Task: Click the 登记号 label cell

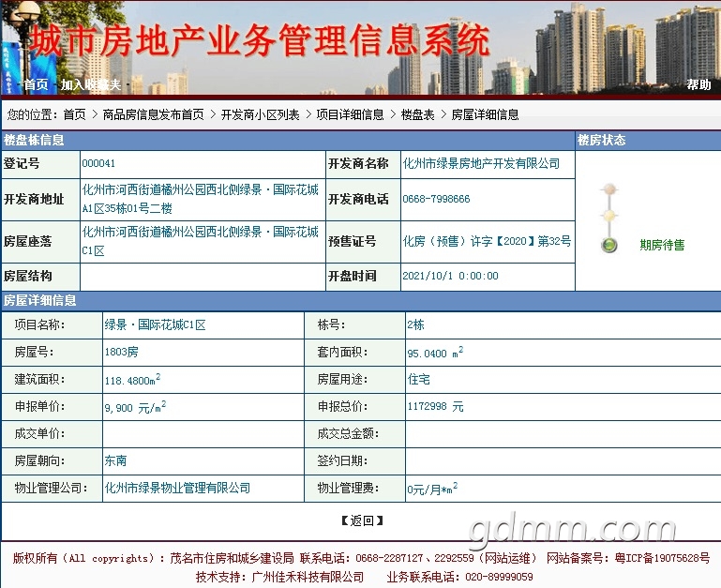Action: tap(40, 163)
